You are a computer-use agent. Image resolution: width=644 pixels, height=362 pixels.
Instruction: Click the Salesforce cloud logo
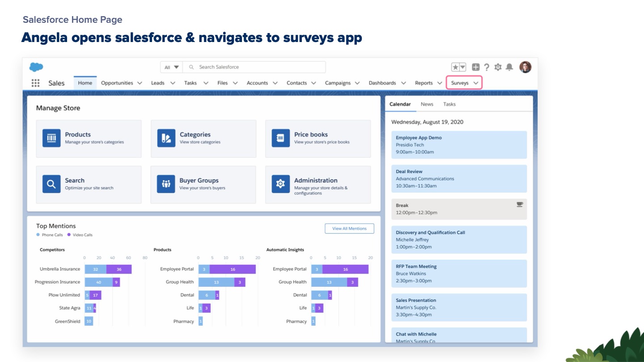click(36, 67)
